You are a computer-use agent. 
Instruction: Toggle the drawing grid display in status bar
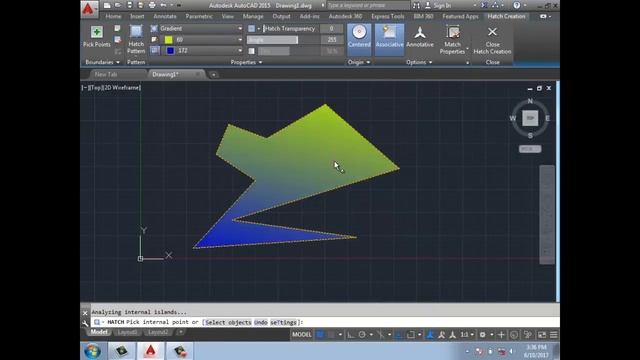pos(320,335)
